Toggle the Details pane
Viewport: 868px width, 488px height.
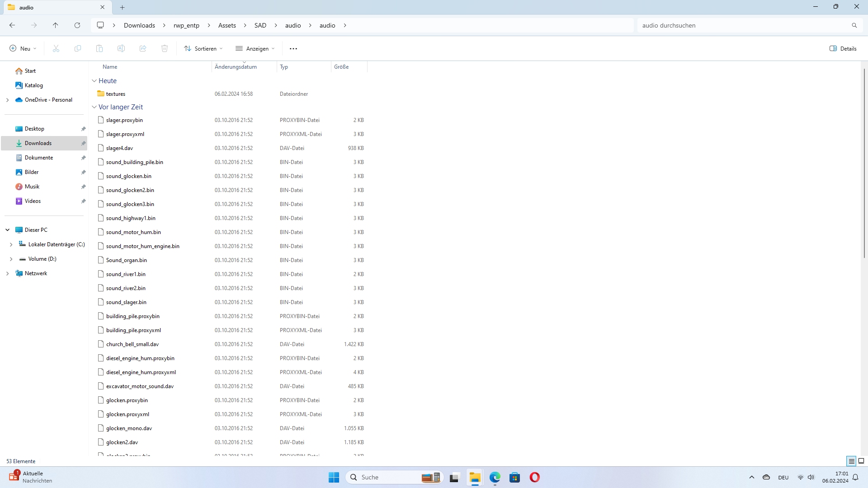click(843, 48)
